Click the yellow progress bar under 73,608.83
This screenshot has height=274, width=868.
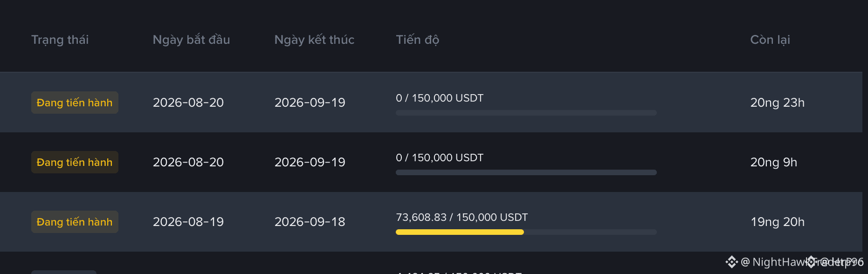(460, 232)
